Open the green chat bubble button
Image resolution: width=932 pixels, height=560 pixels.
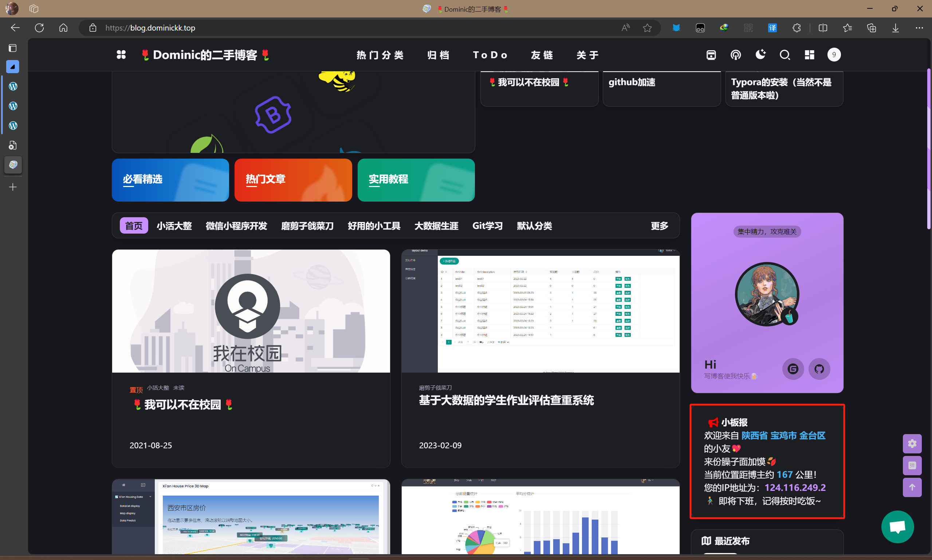coord(897,527)
